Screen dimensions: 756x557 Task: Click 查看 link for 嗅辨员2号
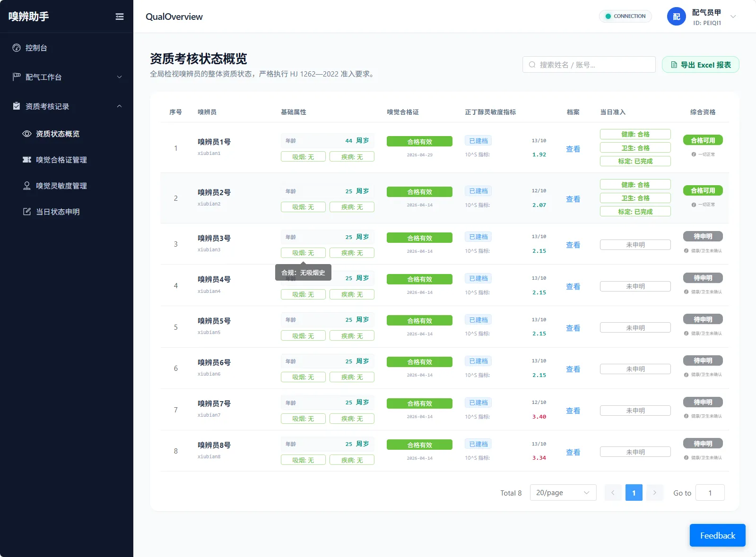pyautogui.click(x=573, y=199)
